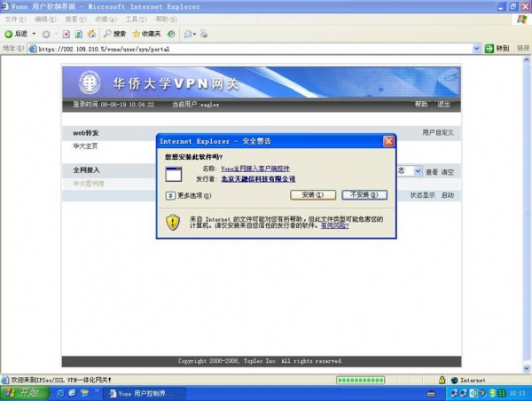Open the 工具 (Tools) menu
Image resolution: width=532 pixels, height=401 pixels.
click(136, 20)
